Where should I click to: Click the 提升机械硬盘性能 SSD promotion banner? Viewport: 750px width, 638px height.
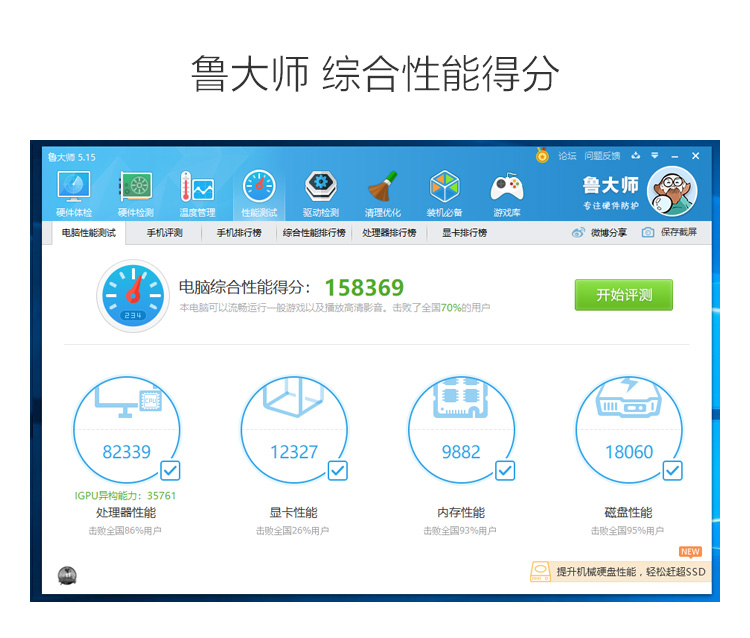coord(620,572)
